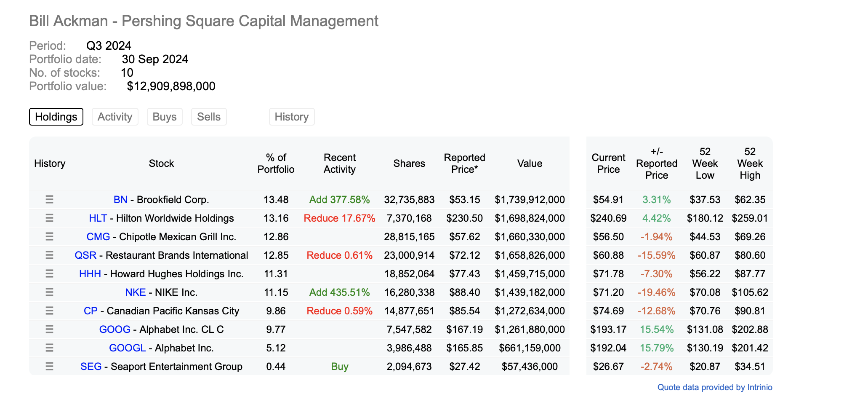Switch to the Sells tab
The width and height of the screenshot is (868, 402).
tap(209, 117)
